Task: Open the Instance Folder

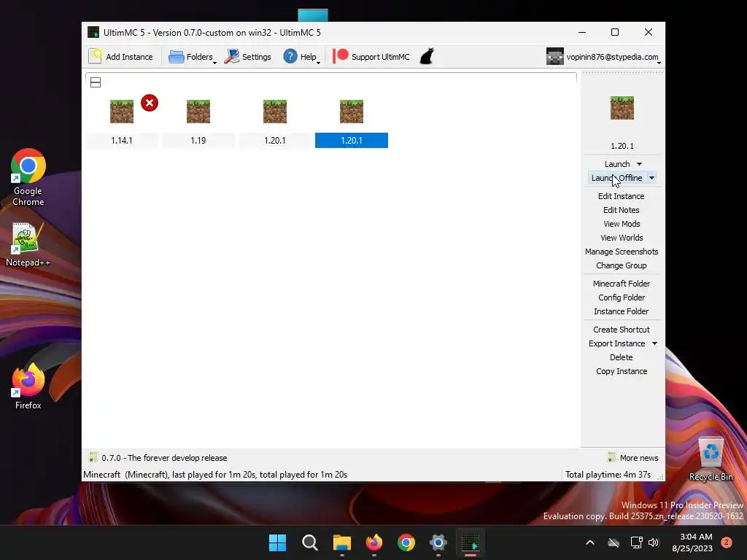Action: coord(622,311)
